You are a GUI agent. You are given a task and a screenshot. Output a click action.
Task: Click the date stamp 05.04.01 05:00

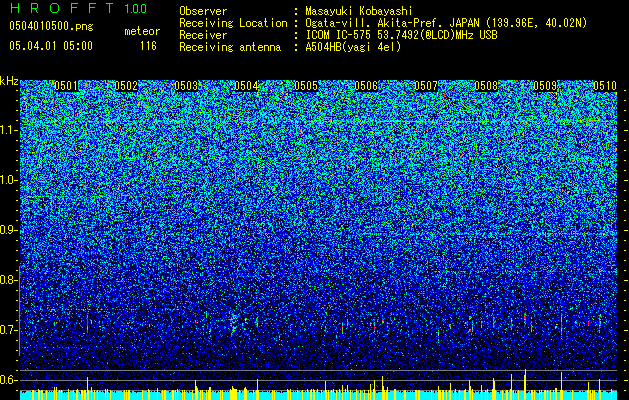pos(51,45)
